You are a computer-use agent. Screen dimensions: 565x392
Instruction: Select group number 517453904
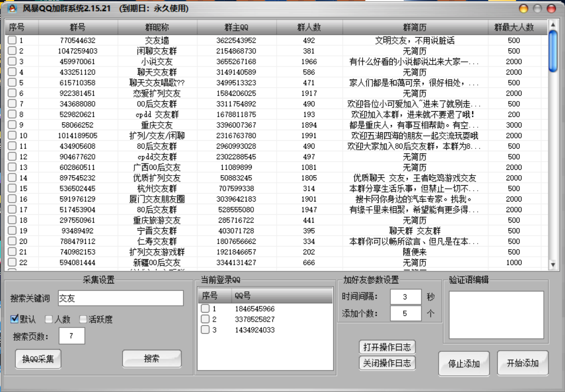pos(78,209)
